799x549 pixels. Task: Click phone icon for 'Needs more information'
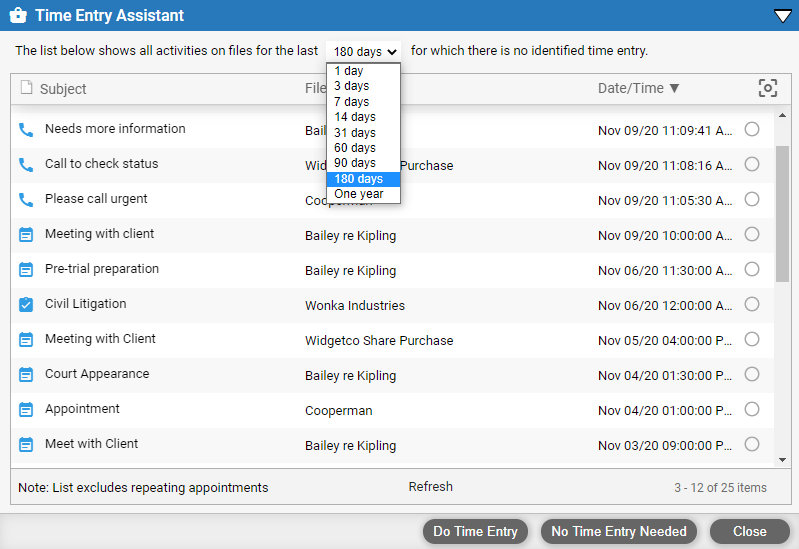point(26,130)
